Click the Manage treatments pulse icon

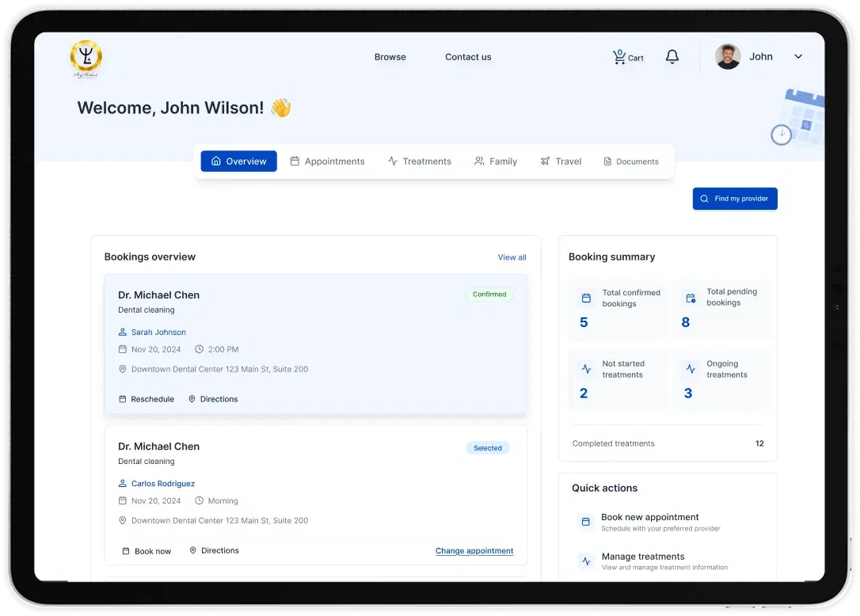click(586, 561)
